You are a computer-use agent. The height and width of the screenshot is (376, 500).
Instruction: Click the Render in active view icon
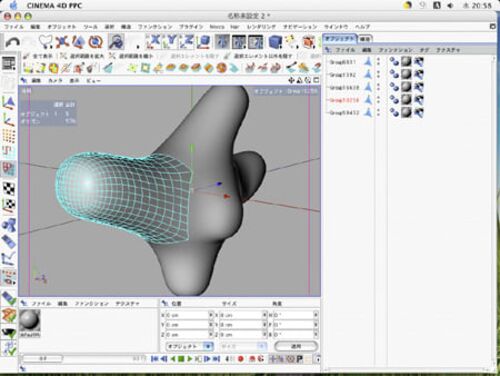(222, 42)
